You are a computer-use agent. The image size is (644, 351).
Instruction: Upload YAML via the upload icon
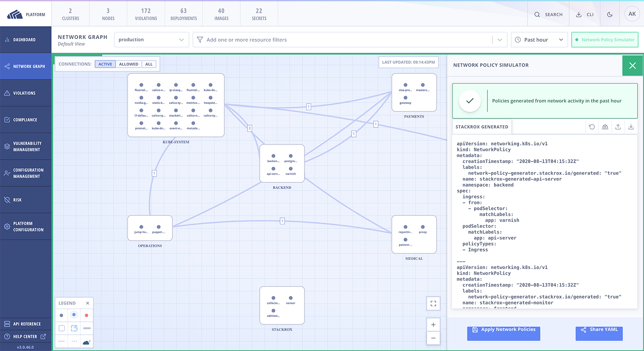coord(618,127)
